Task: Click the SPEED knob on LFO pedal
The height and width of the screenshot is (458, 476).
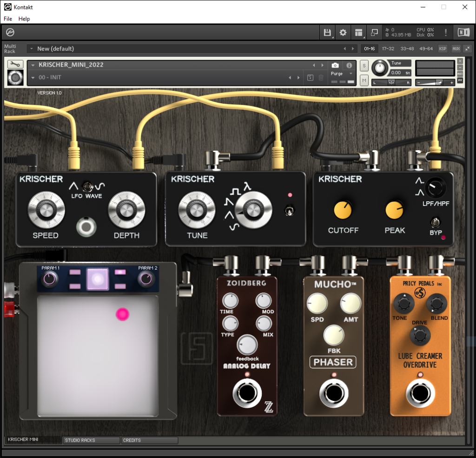Action: (x=46, y=210)
